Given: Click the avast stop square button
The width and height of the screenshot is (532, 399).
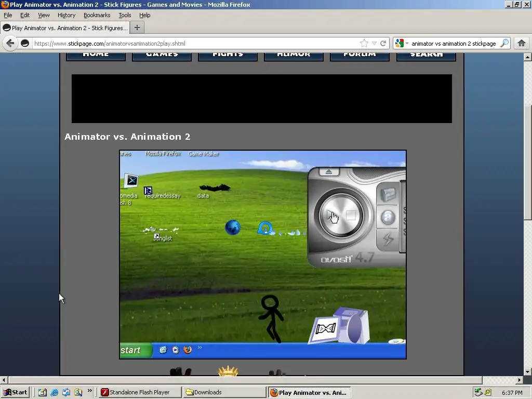Looking at the screenshot, I should click(x=351, y=216).
